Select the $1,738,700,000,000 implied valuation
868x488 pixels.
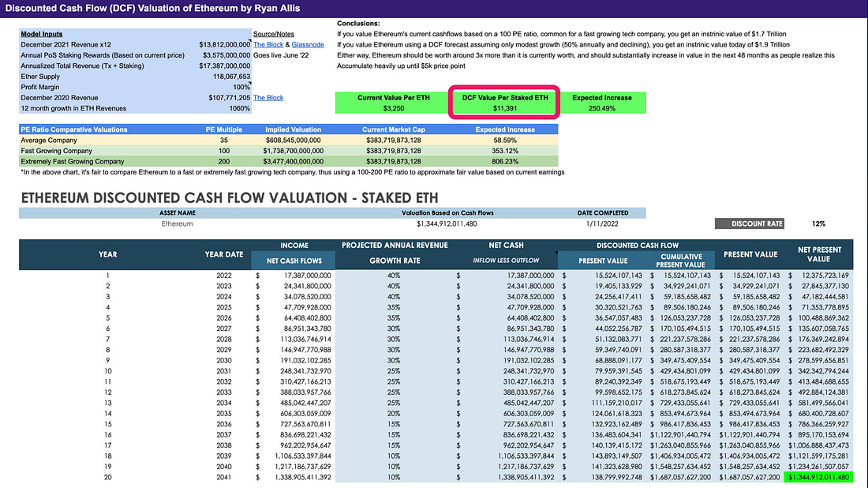[293, 151]
